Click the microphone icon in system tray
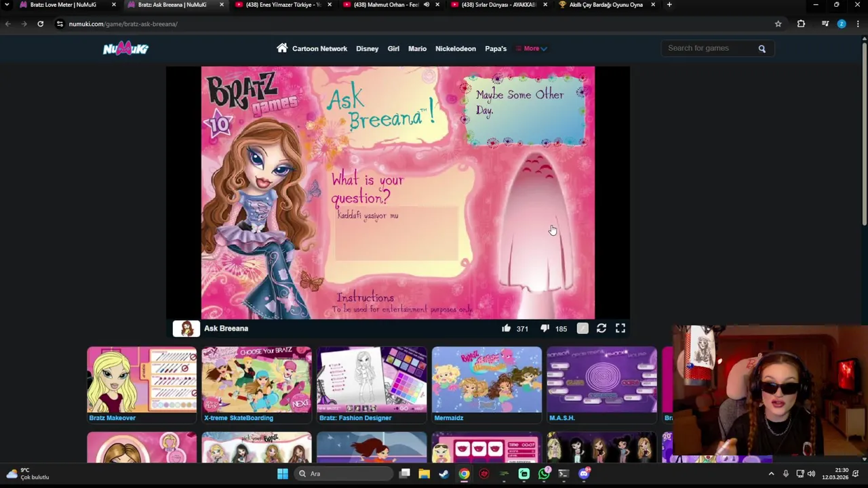The image size is (868, 488). pos(786,474)
